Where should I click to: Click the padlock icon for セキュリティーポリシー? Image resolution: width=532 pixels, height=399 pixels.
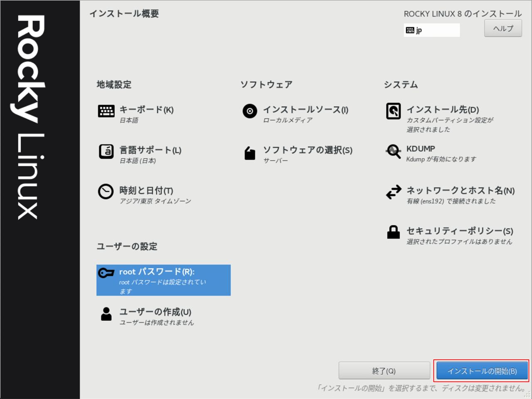393,232
